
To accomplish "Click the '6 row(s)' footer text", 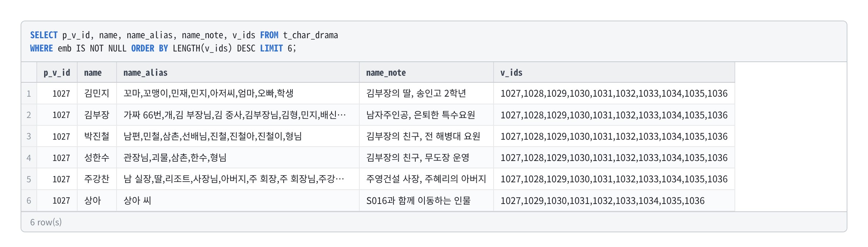I will point(46,222).
